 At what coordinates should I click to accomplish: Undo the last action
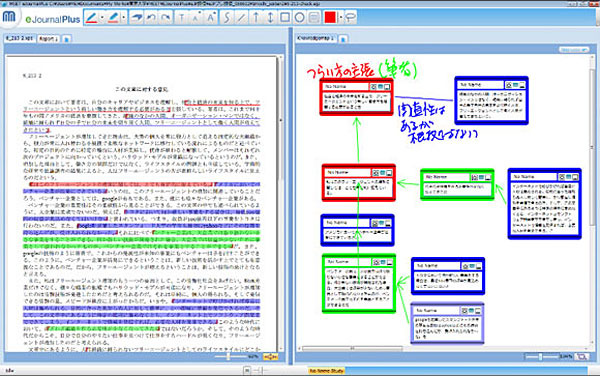[151, 18]
